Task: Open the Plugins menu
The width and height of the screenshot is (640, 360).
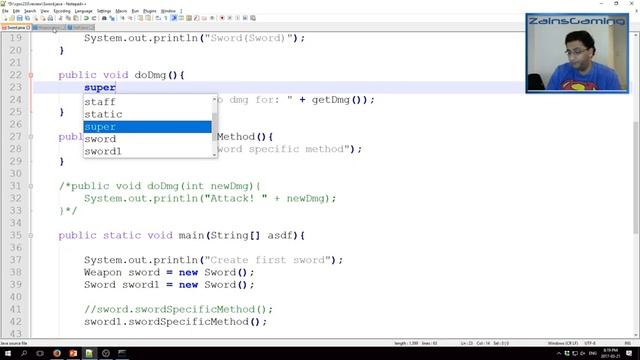Action: (150, 11)
